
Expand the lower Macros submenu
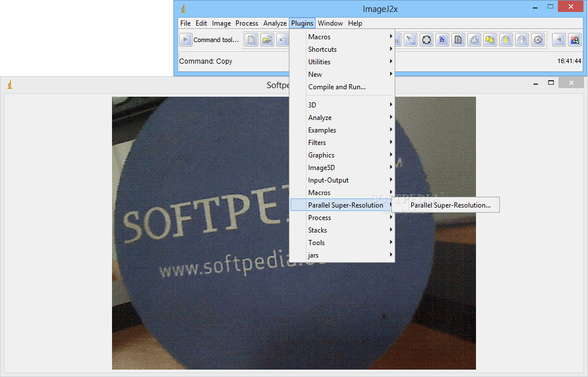tap(342, 192)
